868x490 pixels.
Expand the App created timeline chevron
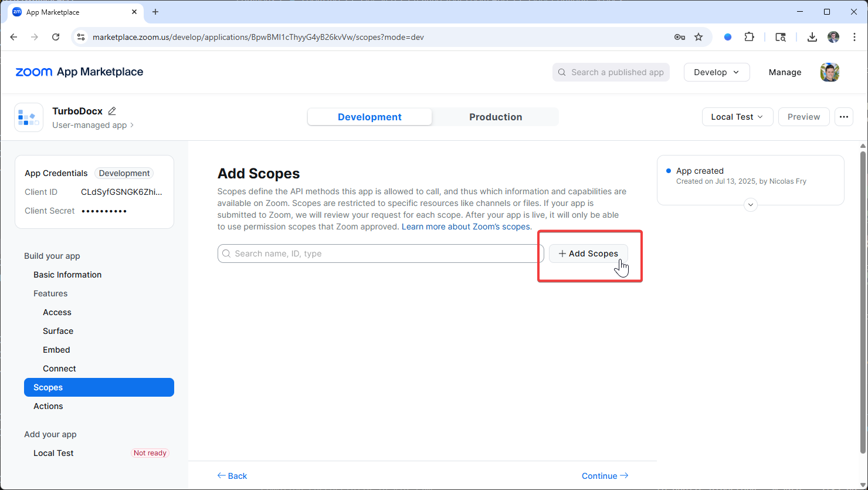[x=751, y=205]
